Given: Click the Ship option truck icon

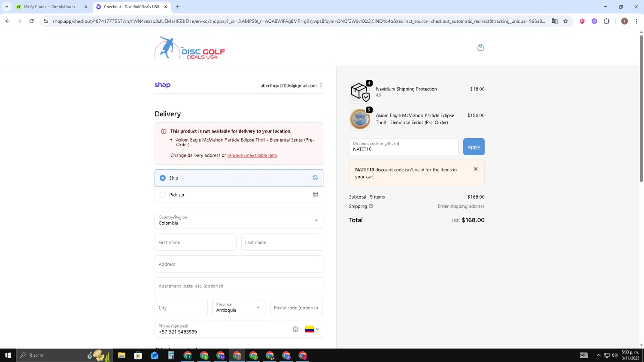Looking at the screenshot, I should 315,178.
